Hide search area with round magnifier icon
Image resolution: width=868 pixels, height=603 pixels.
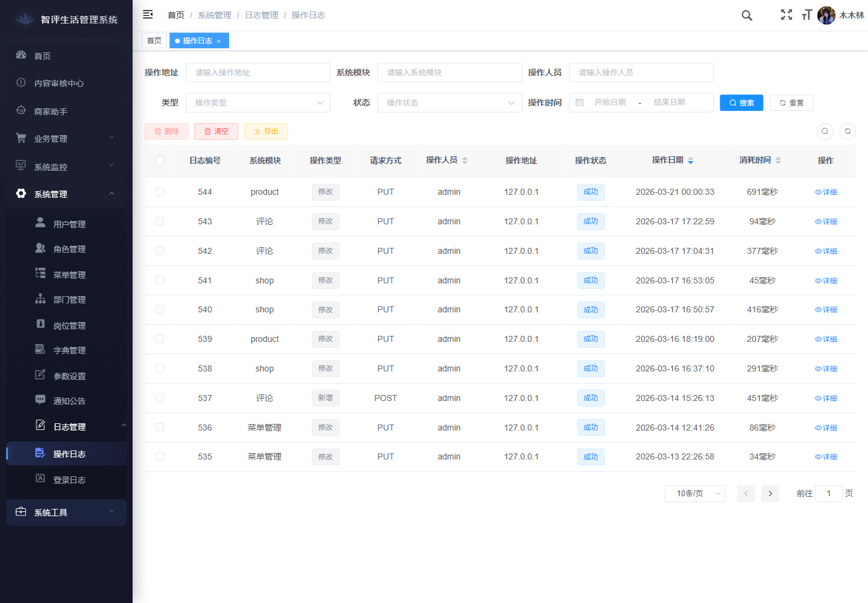(825, 131)
